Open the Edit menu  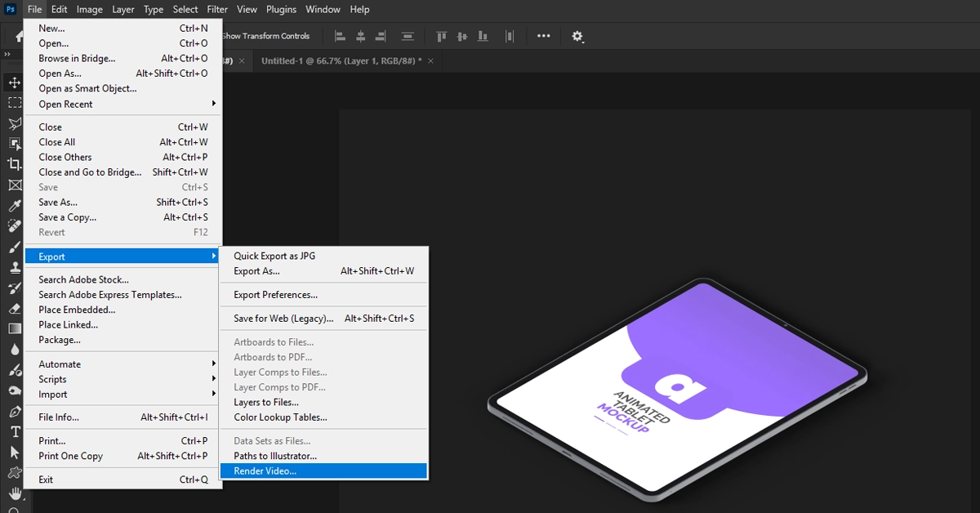pyautogui.click(x=60, y=10)
